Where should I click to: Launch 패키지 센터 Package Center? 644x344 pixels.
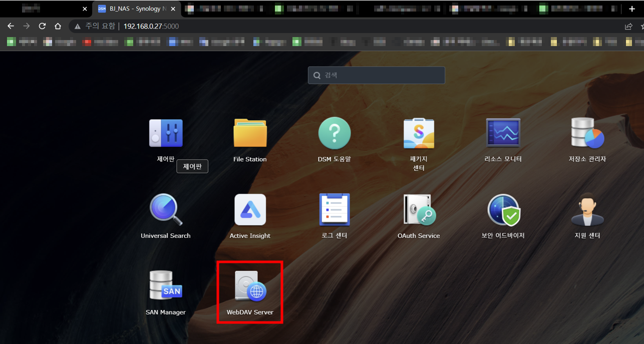(x=419, y=133)
